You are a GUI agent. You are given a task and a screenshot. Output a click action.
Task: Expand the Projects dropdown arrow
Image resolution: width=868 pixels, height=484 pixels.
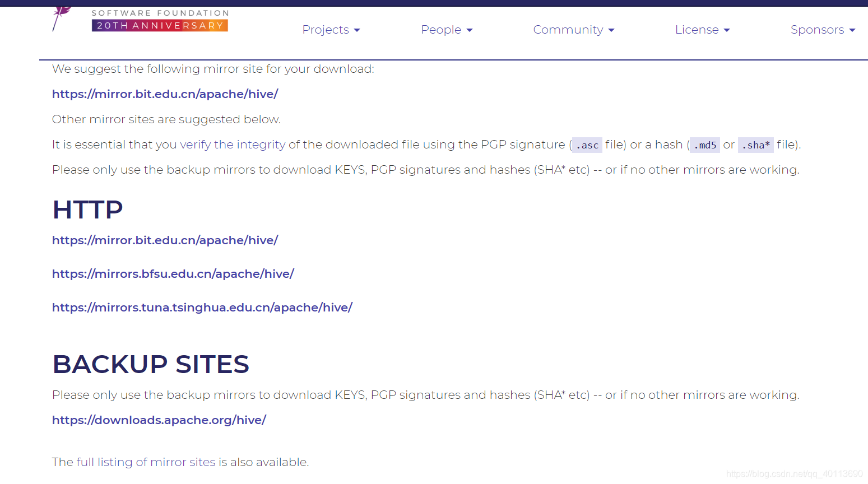(357, 30)
